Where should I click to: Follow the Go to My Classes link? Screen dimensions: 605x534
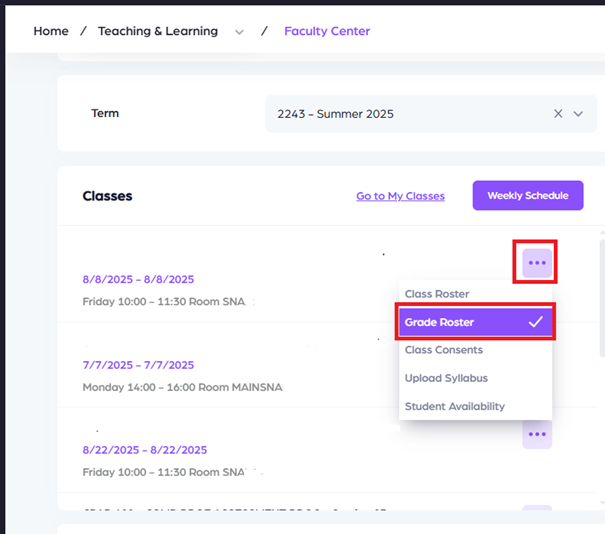(x=400, y=196)
